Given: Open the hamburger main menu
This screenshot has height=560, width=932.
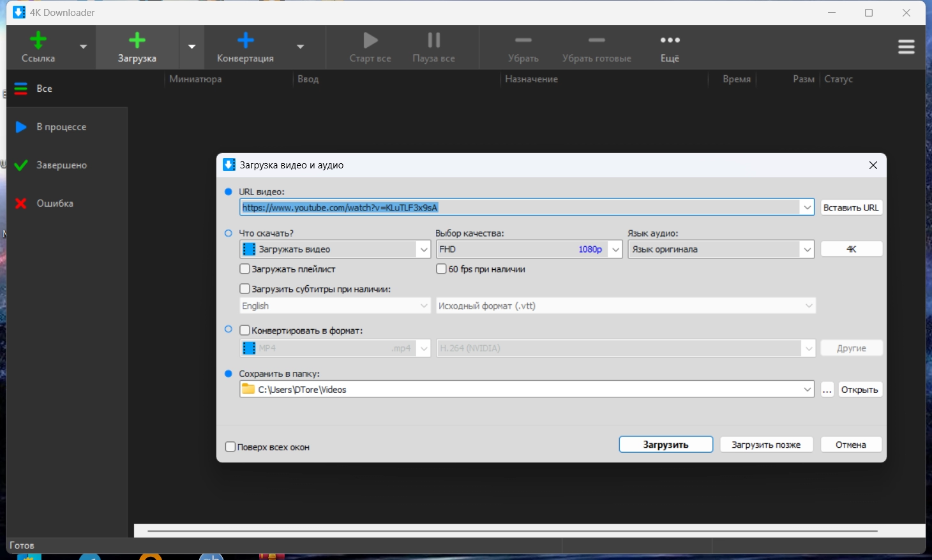Looking at the screenshot, I should click(x=906, y=47).
